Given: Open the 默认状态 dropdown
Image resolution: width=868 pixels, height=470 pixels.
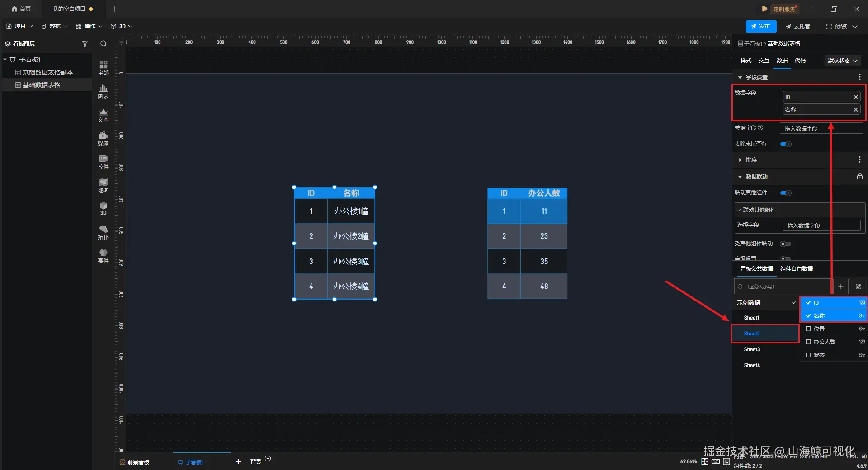Looking at the screenshot, I should 843,61.
